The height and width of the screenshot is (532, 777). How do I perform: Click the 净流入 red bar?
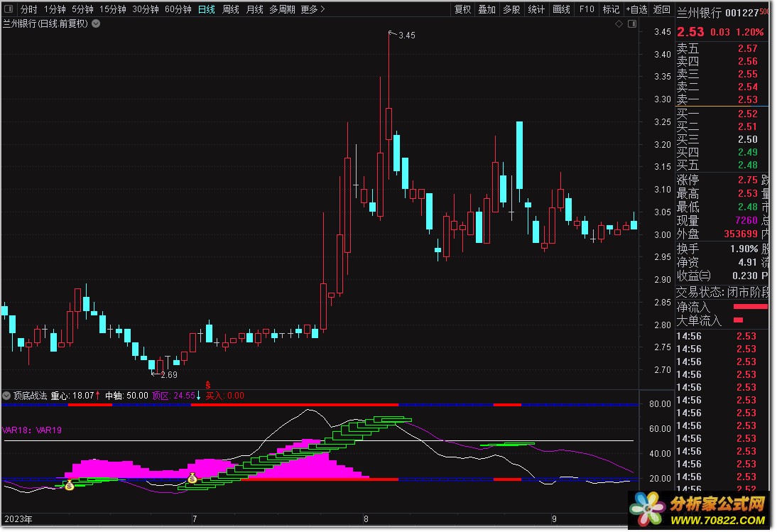tap(750, 307)
